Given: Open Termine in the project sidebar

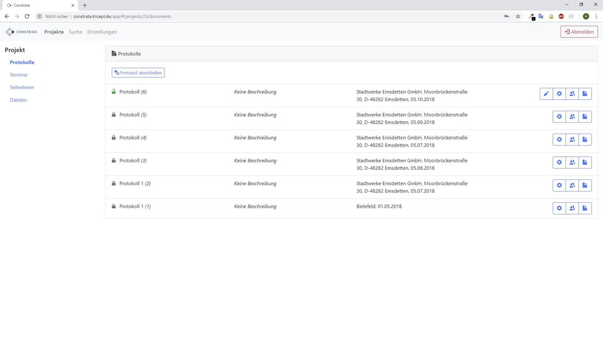Looking at the screenshot, I should [18, 75].
